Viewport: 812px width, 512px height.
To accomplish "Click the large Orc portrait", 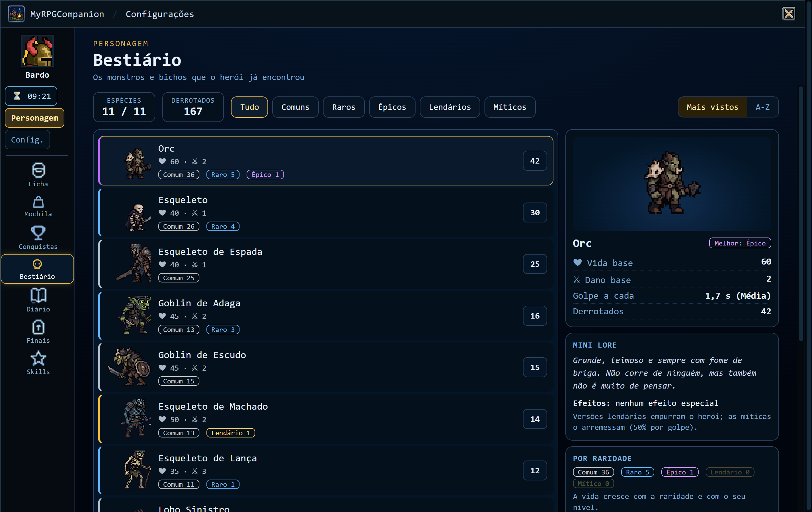I will 672,184.
